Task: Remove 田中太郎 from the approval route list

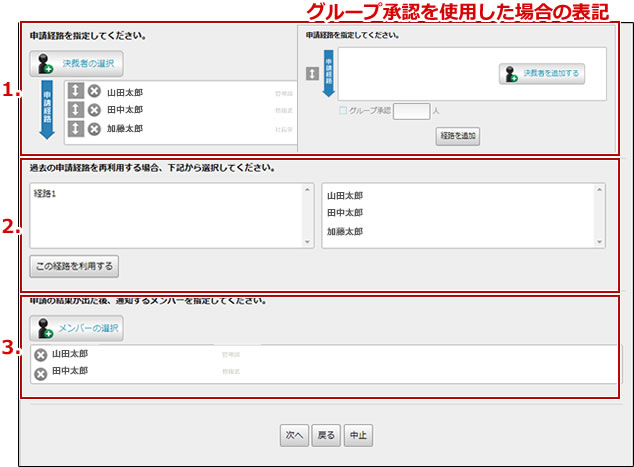Action: [x=94, y=110]
